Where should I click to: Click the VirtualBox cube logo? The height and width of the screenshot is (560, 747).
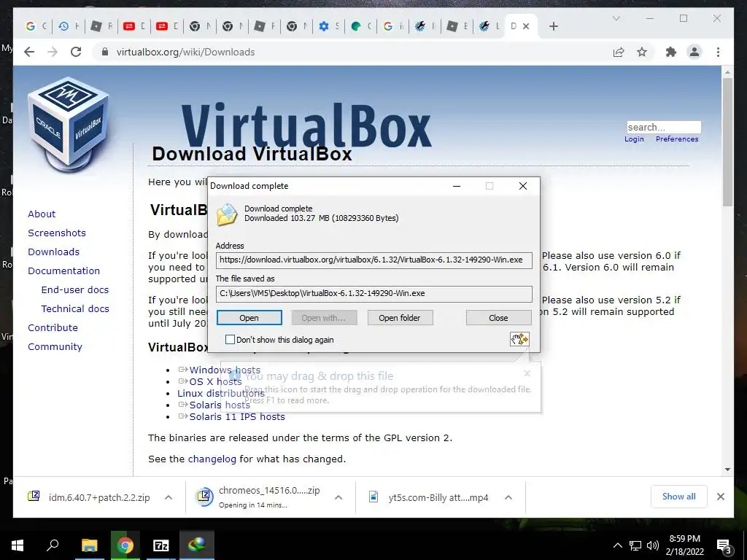pyautogui.click(x=69, y=125)
